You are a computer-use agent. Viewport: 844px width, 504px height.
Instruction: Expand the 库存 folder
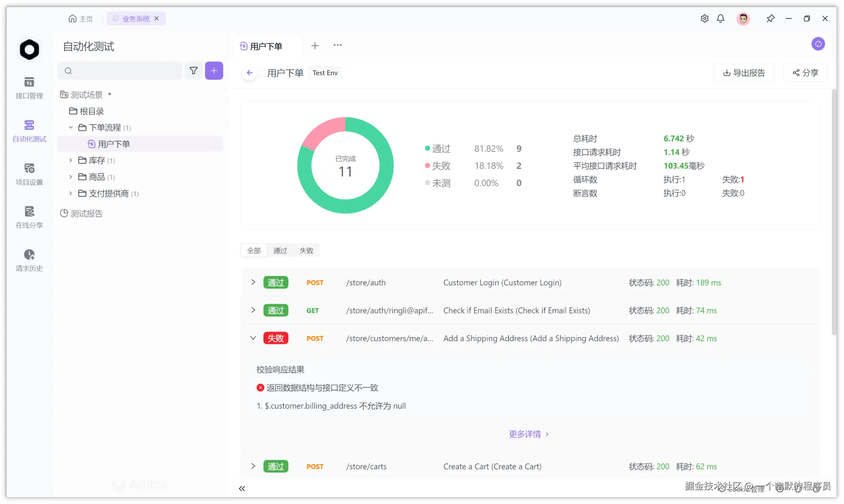(71, 161)
